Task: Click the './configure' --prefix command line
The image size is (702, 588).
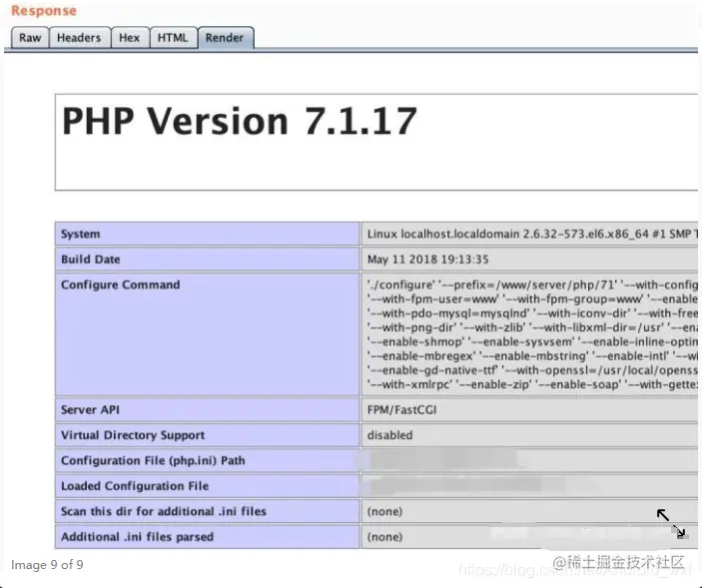Action: (x=532, y=286)
